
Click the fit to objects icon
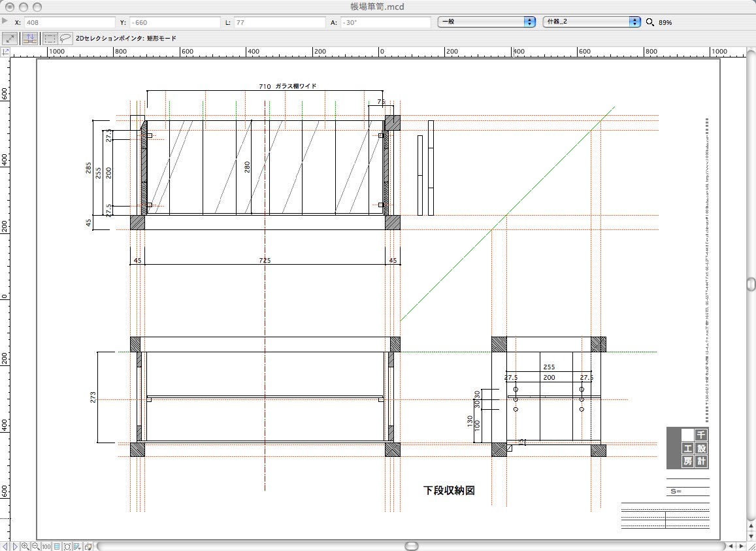[67, 546]
